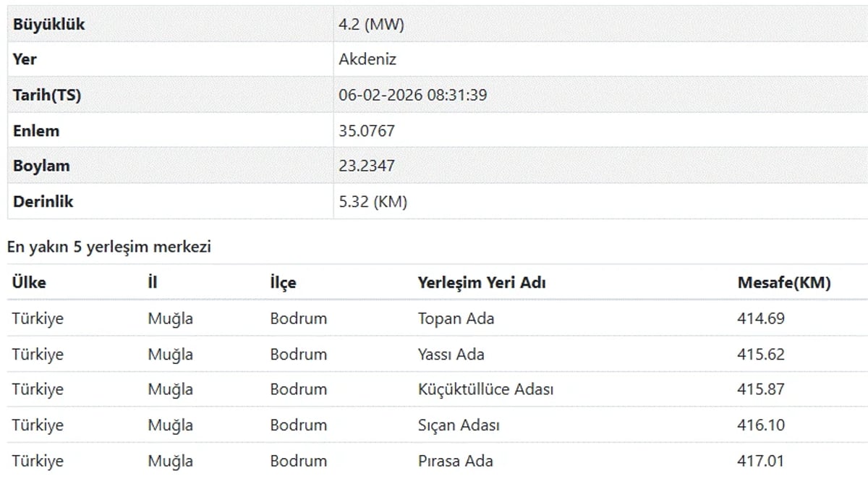
Task: Click the İlçe column header
Action: [283, 283]
